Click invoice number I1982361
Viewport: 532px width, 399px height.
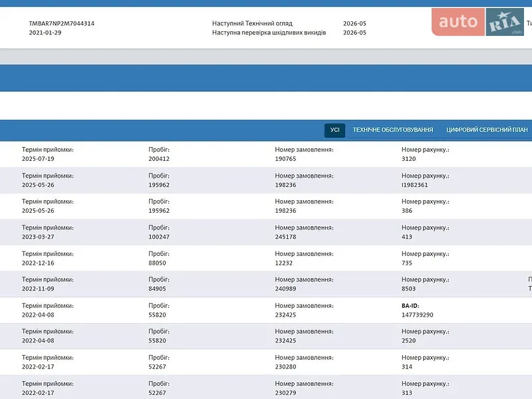414,185
